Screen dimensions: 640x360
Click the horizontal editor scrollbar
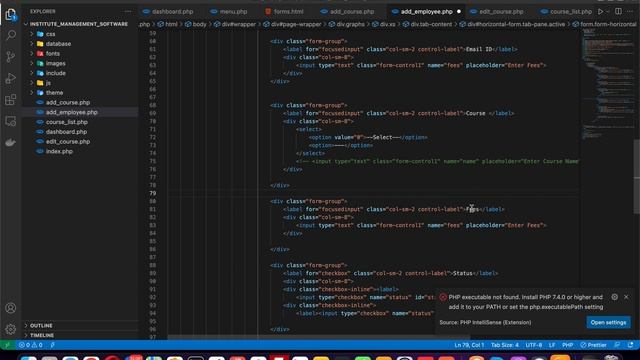(x=319, y=338)
